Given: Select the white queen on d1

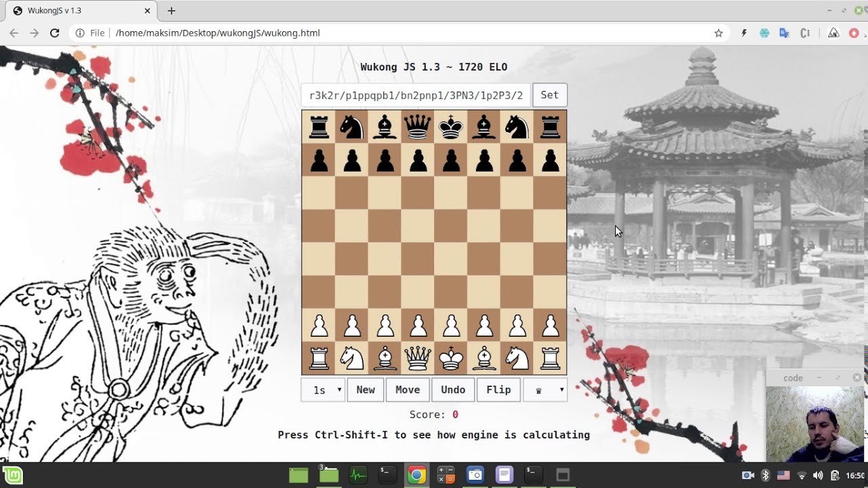Looking at the screenshot, I should tap(418, 358).
